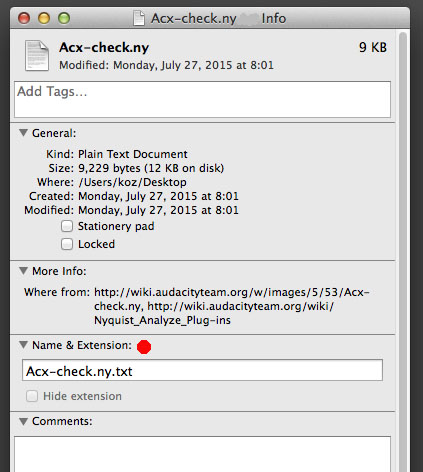Collapse the Name & Extension section triangle
Viewport: 423px width, 472px height.
pyautogui.click(x=23, y=344)
